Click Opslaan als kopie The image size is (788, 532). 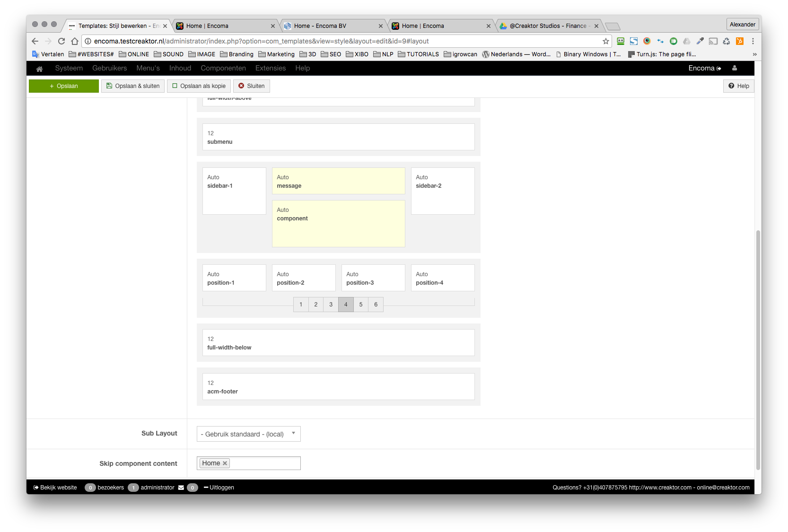pyautogui.click(x=199, y=86)
